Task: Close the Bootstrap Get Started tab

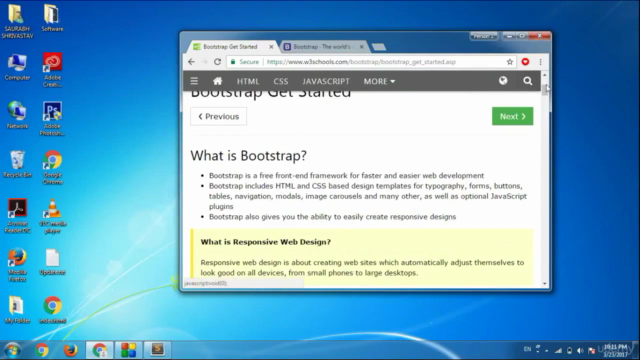Action: click(271, 47)
